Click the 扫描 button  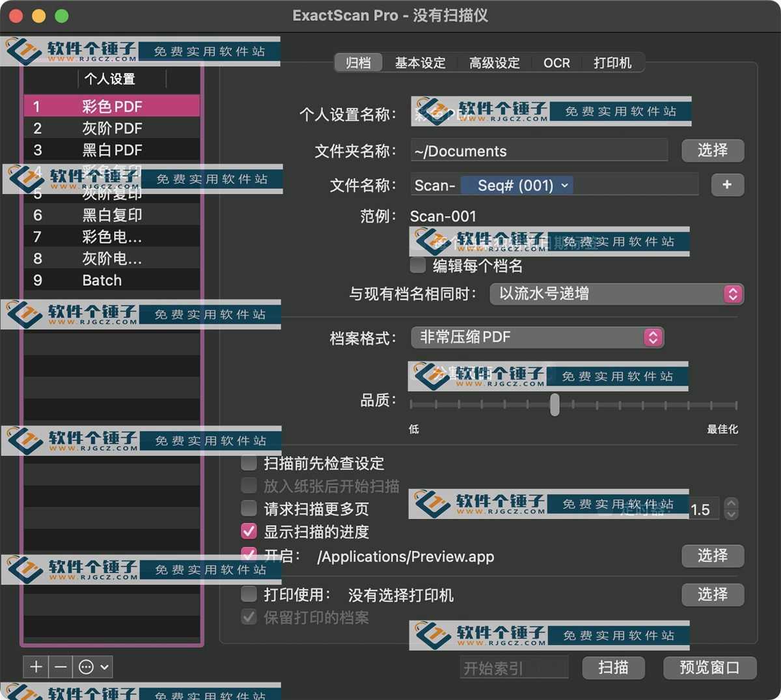tap(613, 667)
